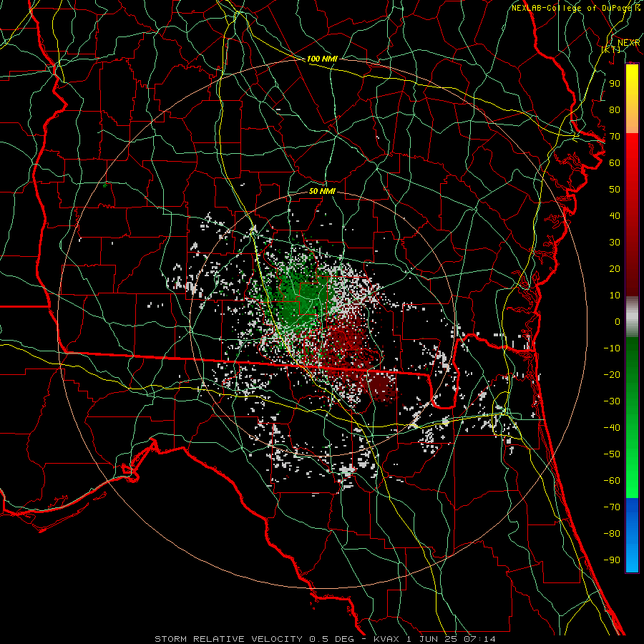The height and width of the screenshot is (644, 644).
Task: Click the -50 value on the velocity scale
Action: point(612,454)
